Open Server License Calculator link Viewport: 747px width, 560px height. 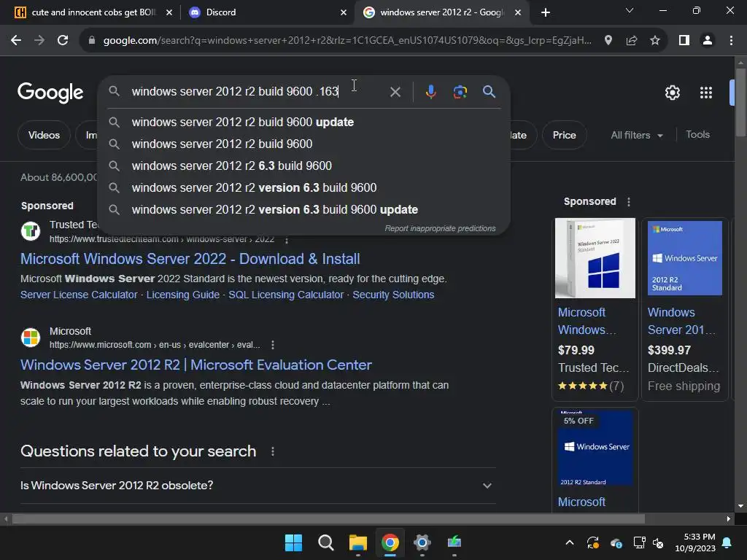(79, 295)
